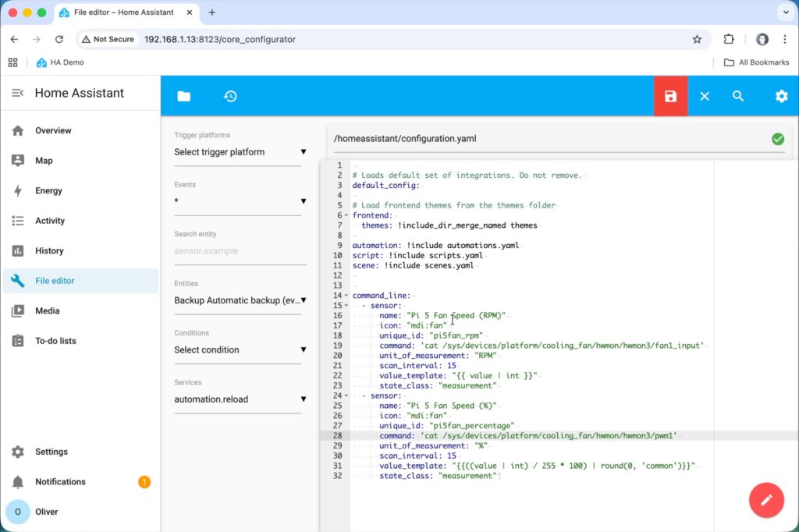Fold the frontend section at line 6

(x=346, y=215)
